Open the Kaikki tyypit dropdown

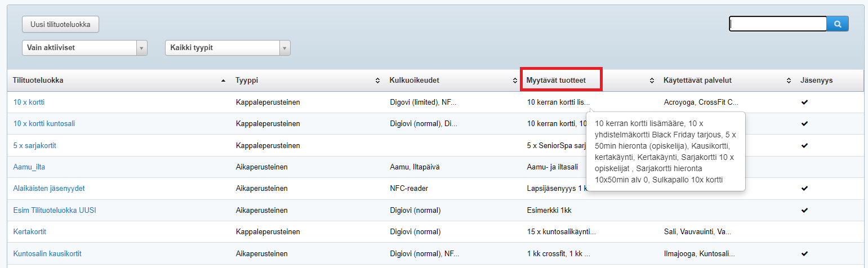pyautogui.click(x=228, y=48)
